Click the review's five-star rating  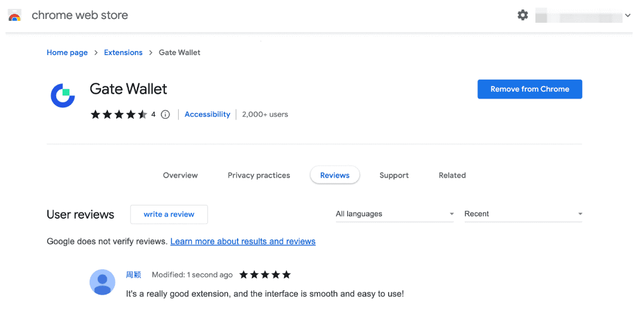265,275
